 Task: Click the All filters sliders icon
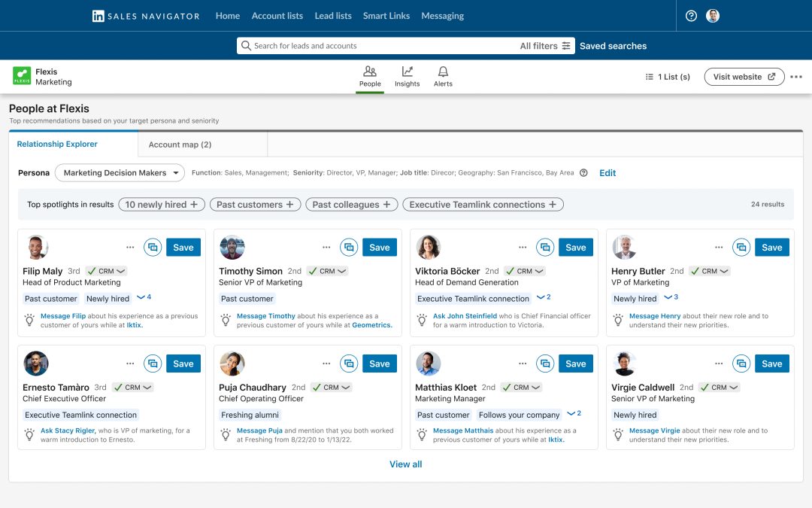coord(566,46)
